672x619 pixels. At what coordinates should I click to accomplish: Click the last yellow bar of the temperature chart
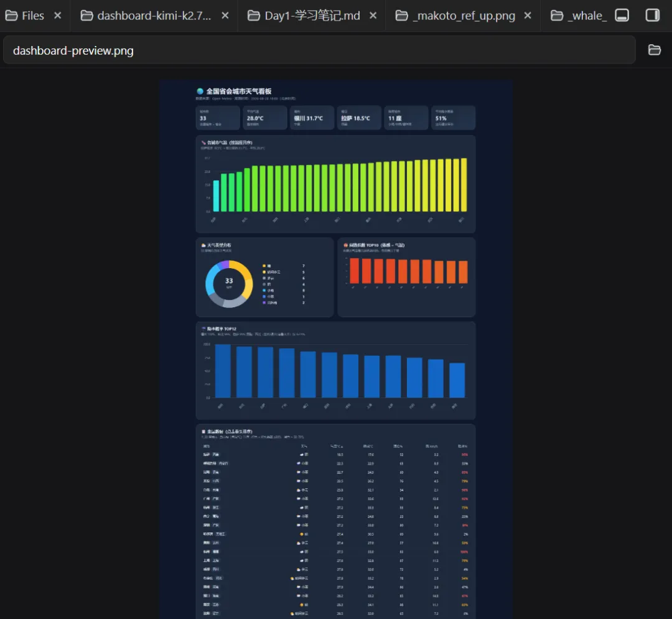[x=464, y=185]
